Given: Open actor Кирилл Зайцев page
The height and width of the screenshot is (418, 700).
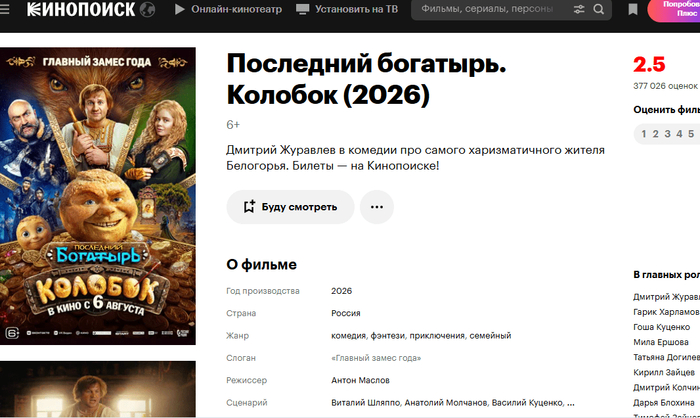Looking at the screenshot, I should 664,372.
